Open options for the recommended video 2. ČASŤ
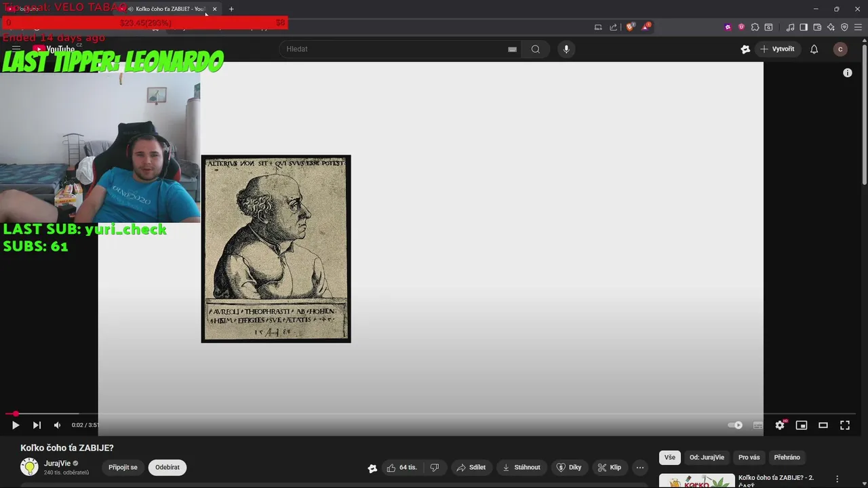Viewport: 868px width, 488px height. pos(837,479)
